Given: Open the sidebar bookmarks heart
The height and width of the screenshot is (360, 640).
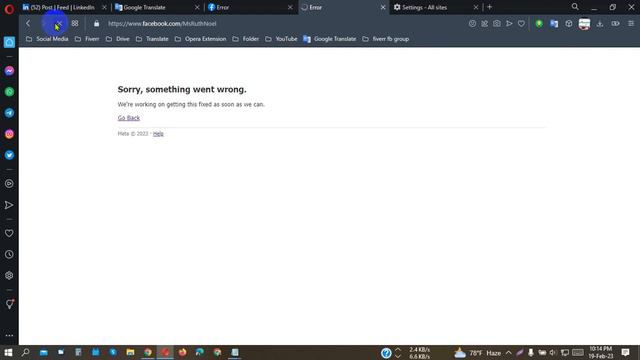Looking at the screenshot, I should [x=9, y=233].
